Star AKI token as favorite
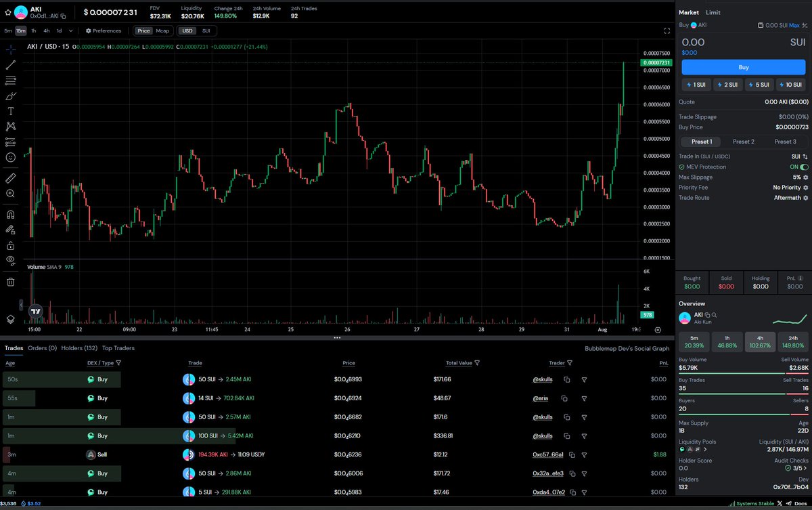Screen dimensions: 812x510 pos(7,12)
